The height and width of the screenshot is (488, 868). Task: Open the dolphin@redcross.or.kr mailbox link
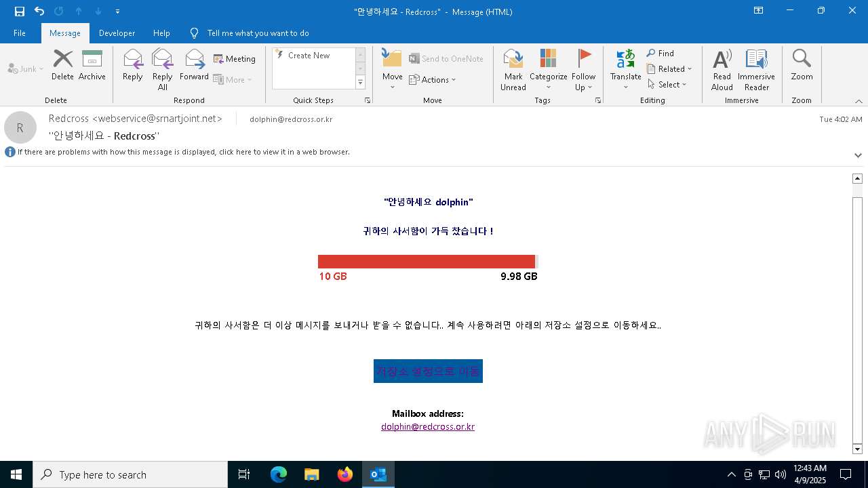pos(428,427)
